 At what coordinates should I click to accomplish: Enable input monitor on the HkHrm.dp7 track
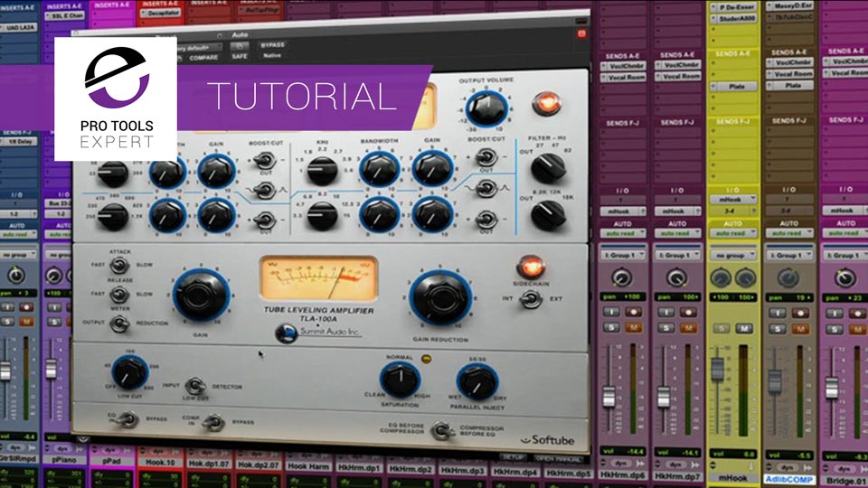666,313
